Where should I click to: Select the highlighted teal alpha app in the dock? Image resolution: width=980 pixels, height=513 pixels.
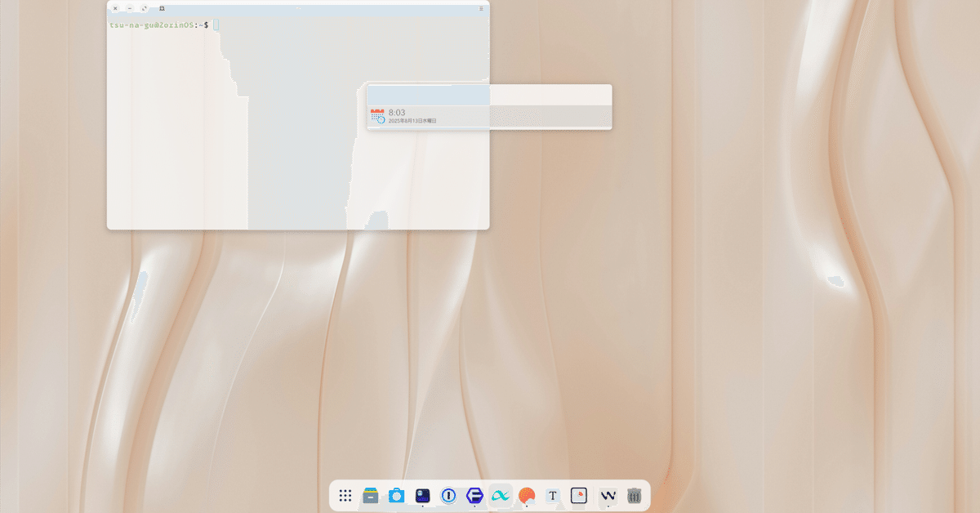click(499, 495)
